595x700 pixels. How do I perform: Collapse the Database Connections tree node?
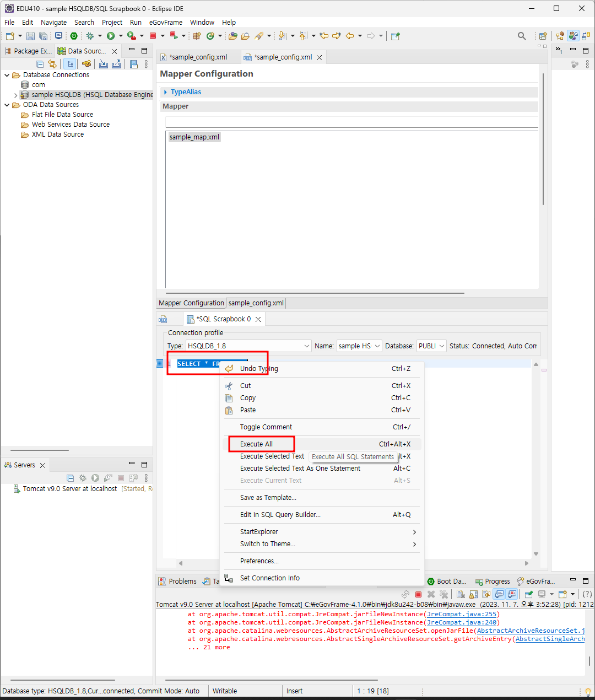(x=7, y=75)
